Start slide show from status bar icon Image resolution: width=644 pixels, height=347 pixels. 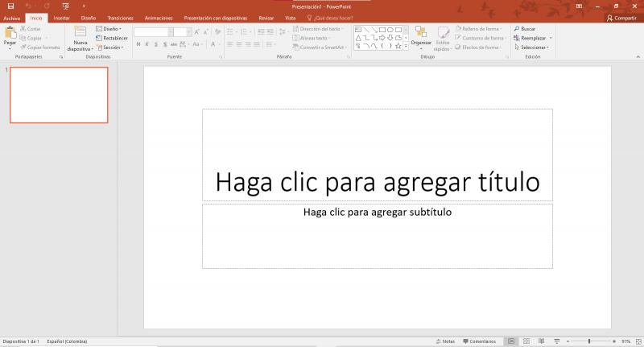555,341
